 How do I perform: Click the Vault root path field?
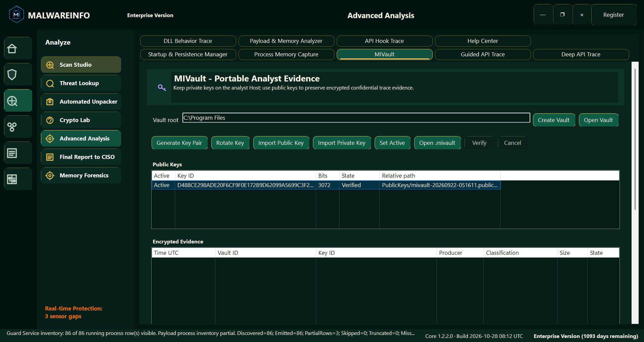(x=356, y=118)
